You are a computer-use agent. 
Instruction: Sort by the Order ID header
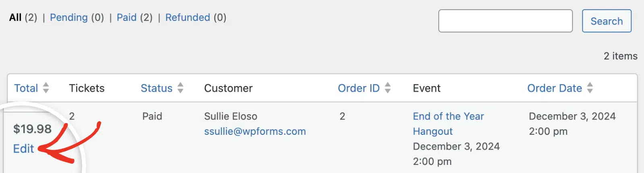[359, 88]
